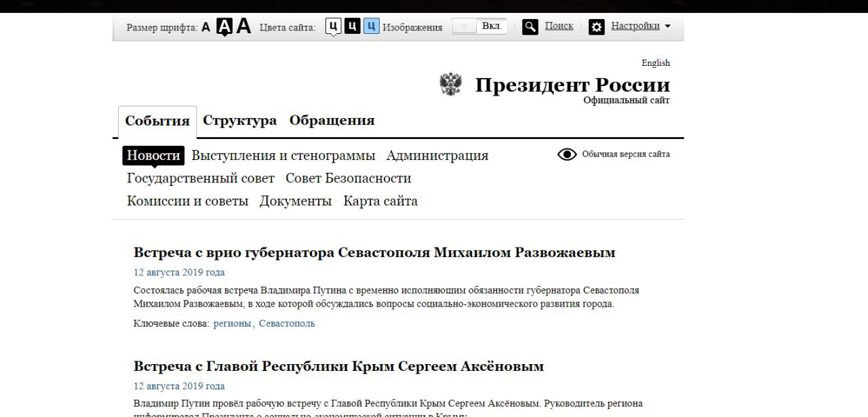Open Выступления и стенограммы section

[x=283, y=155]
